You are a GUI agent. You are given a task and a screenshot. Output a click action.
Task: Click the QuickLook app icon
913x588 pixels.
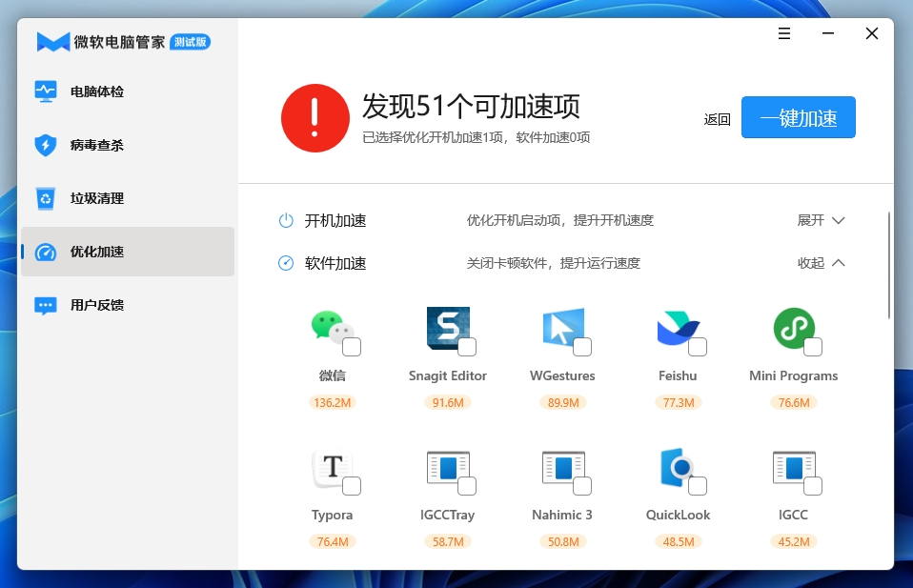[678, 467]
